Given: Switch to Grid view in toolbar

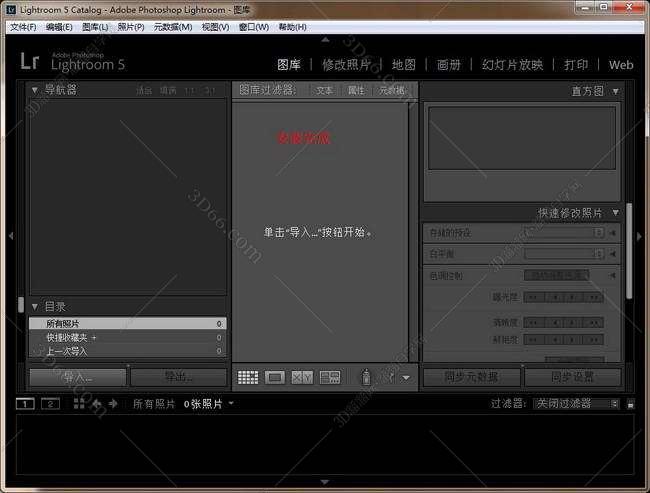Looking at the screenshot, I should click(x=248, y=377).
